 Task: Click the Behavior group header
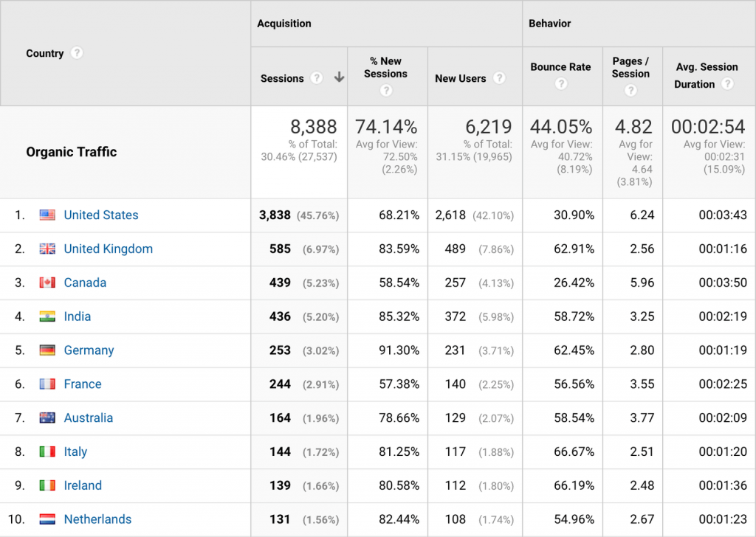[549, 24]
